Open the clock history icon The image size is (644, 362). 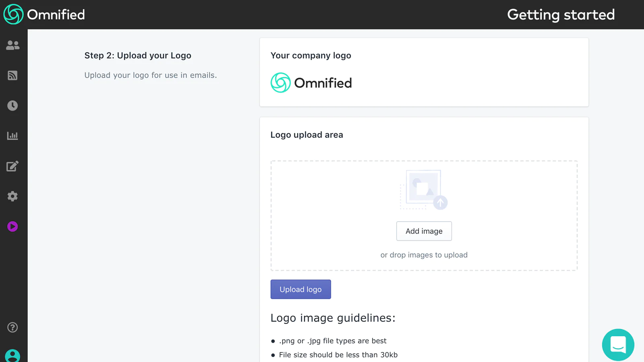tap(12, 106)
